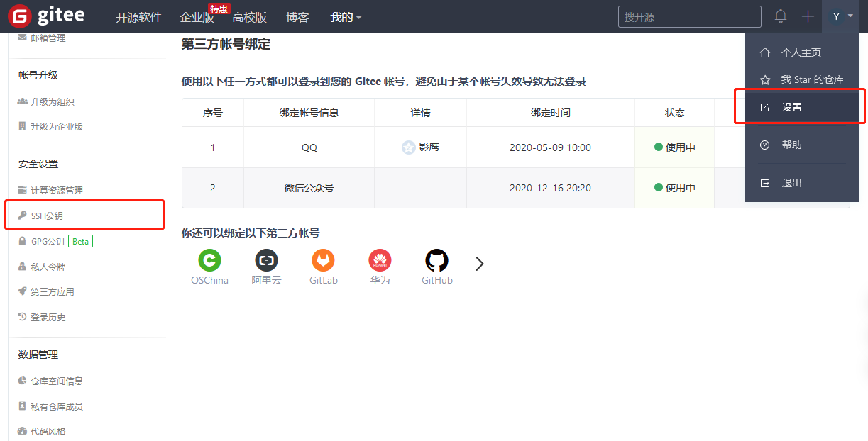Open the Y avatar account dropdown

point(840,16)
